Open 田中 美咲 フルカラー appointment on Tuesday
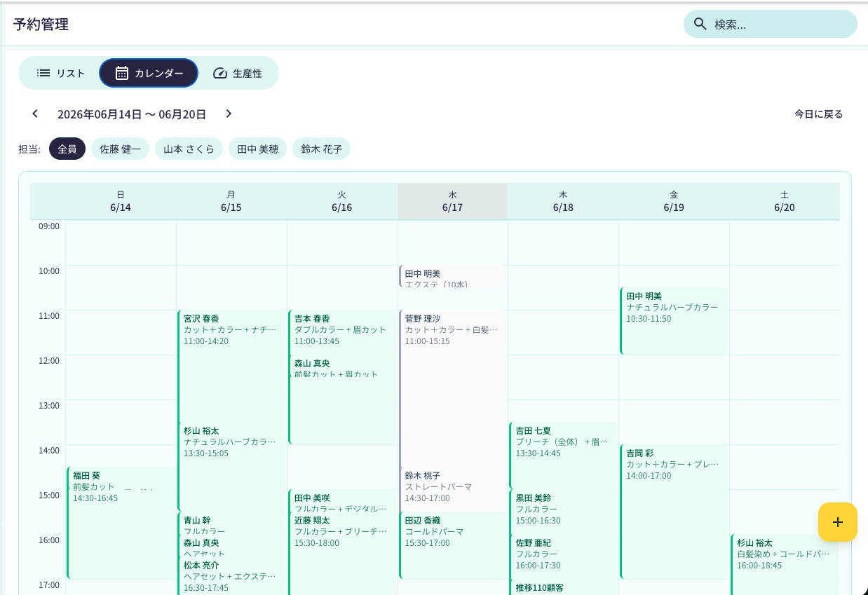The width and height of the screenshot is (868, 595). tap(341, 501)
